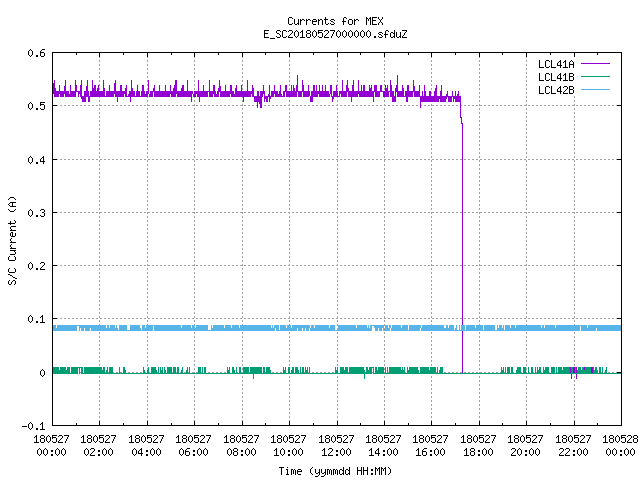Pick the blue LCL42B legend line
The width and height of the screenshot is (640, 480).
pos(595,89)
